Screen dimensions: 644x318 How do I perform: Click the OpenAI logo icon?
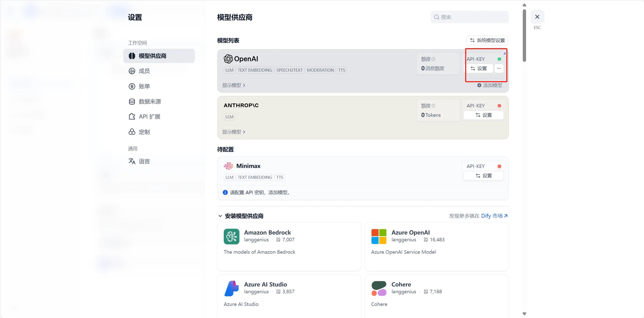coord(228,59)
